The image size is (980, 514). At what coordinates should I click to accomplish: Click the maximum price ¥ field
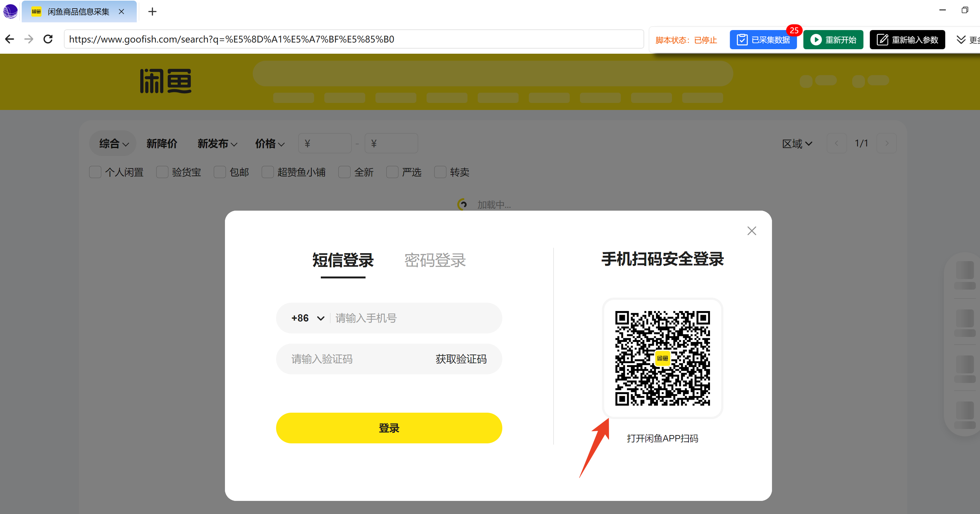click(x=391, y=144)
